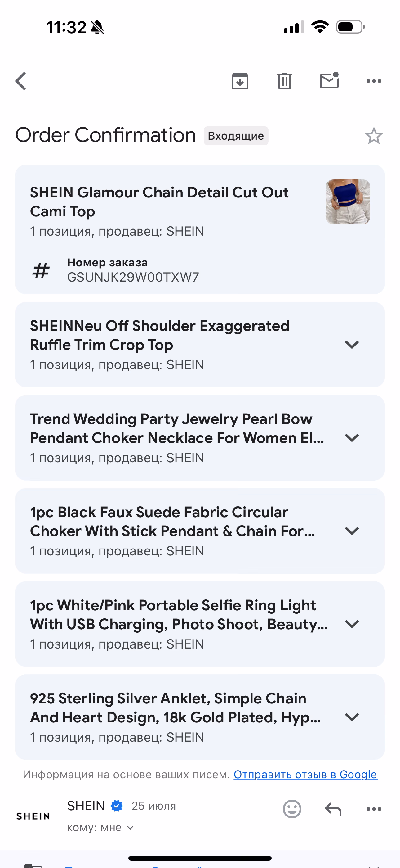Archive this email
The height and width of the screenshot is (868, 400).
click(240, 81)
